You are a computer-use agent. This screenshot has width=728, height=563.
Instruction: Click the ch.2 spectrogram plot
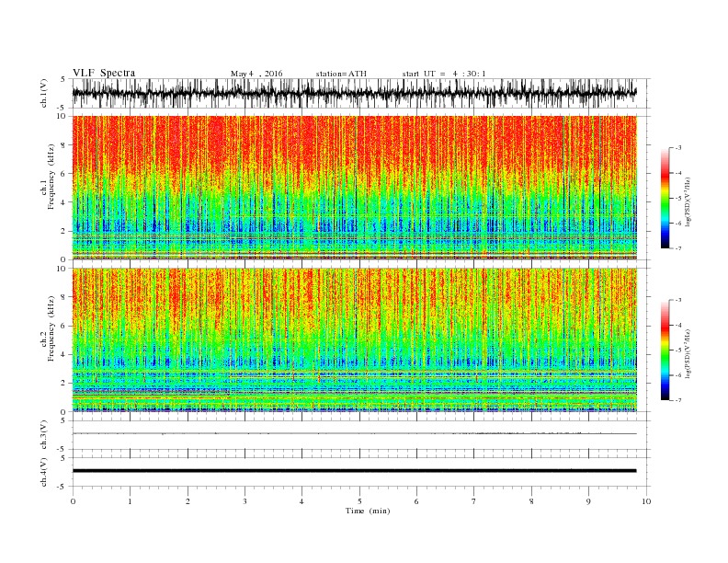(355, 339)
